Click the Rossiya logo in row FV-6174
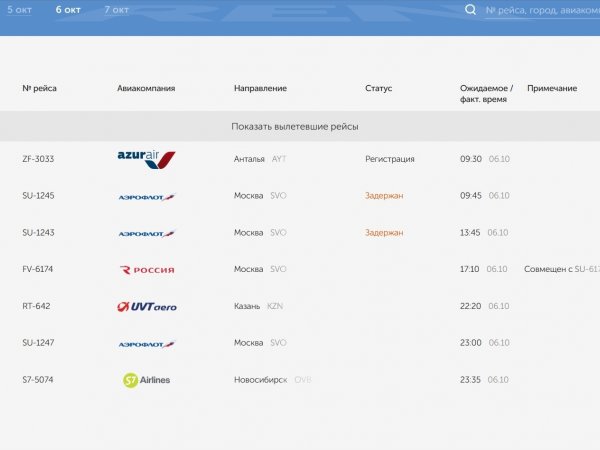The width and height of the screenshot is (600, 450). click(x=147, y=270)
